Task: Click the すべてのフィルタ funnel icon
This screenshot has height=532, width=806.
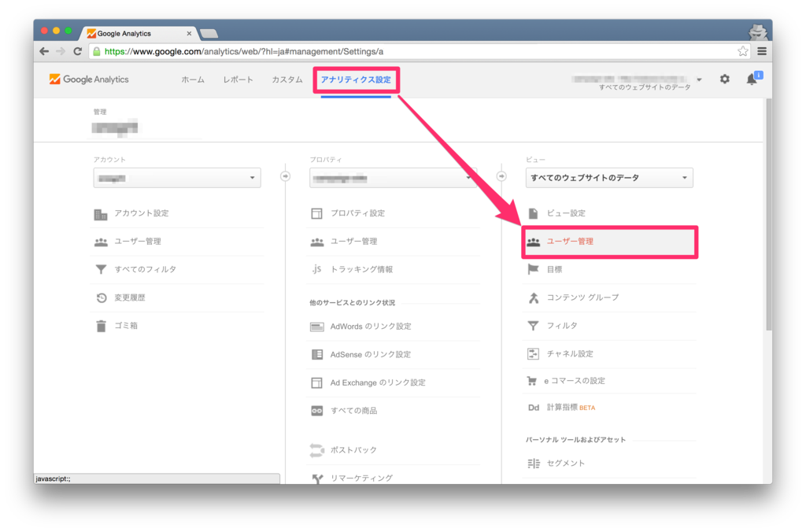Action: pyautogui.click(x=101, y=269)
